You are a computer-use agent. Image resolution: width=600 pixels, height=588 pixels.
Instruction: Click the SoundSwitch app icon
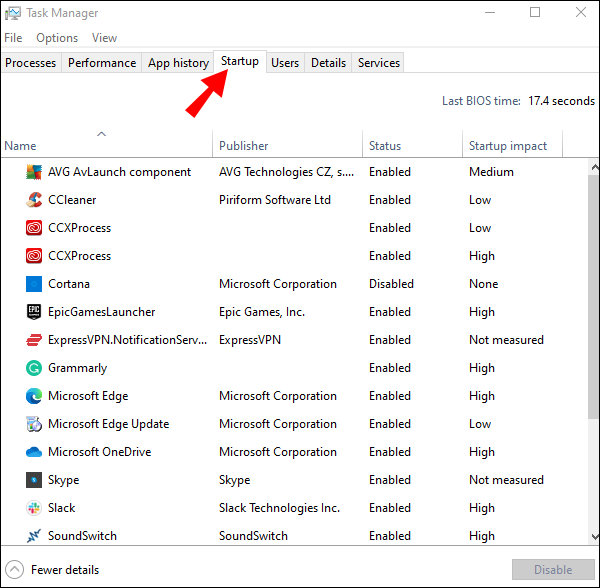[34, 536]
